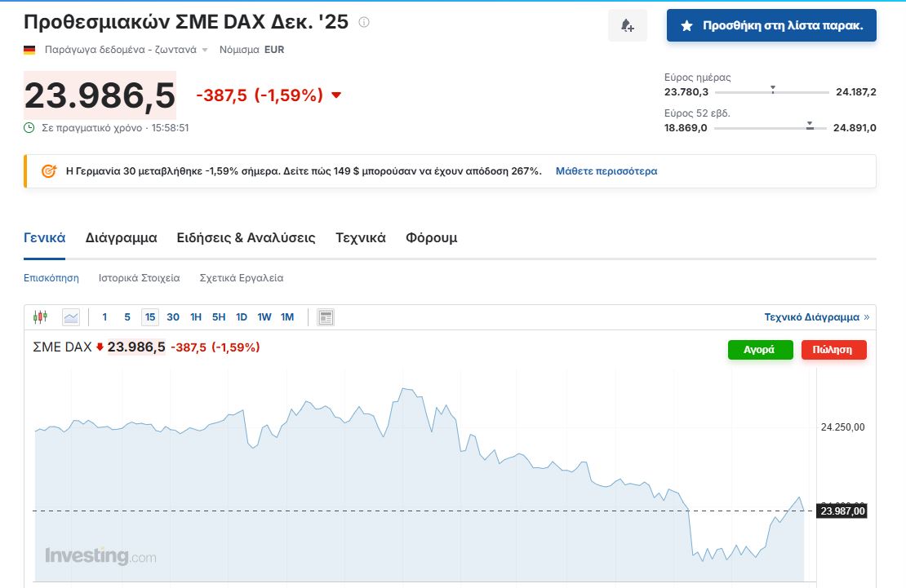
Task: Click the create alert bell icon
Action: click(x=627, y=26)
